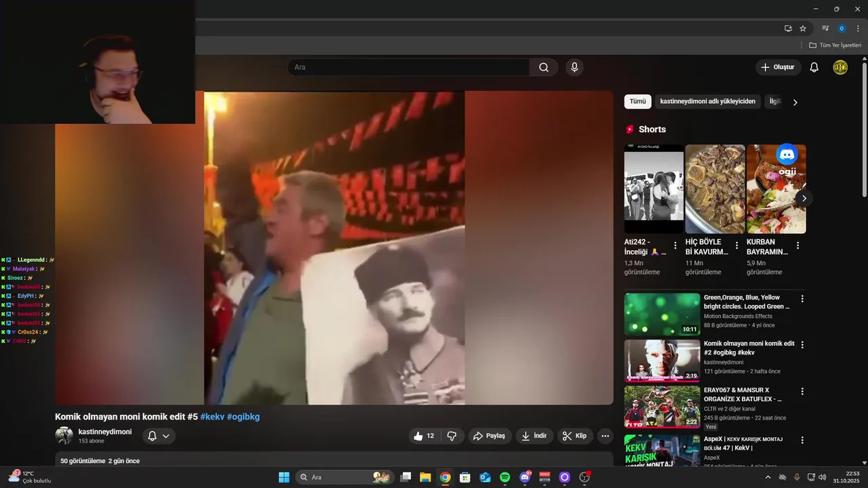This screenshot has width=868, height=488.
Task: Bookmark this page with star icon
Action: click(803, 28)
